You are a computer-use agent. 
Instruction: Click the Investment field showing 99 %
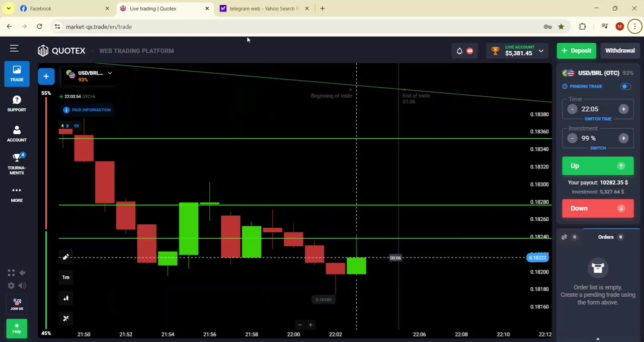(598, 138)
